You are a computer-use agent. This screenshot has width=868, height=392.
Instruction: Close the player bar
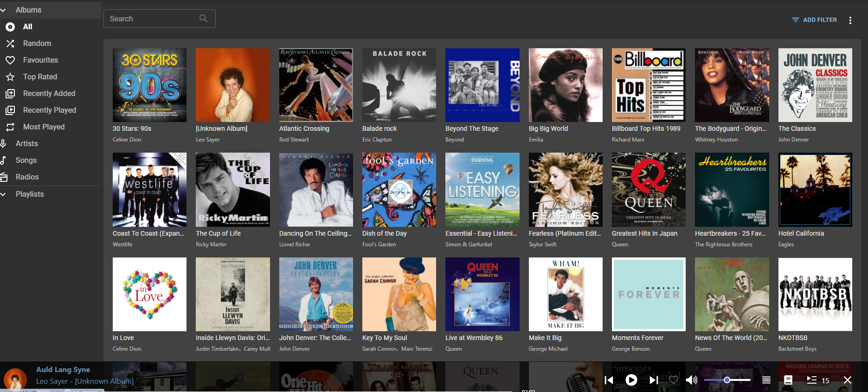point(847,380)
